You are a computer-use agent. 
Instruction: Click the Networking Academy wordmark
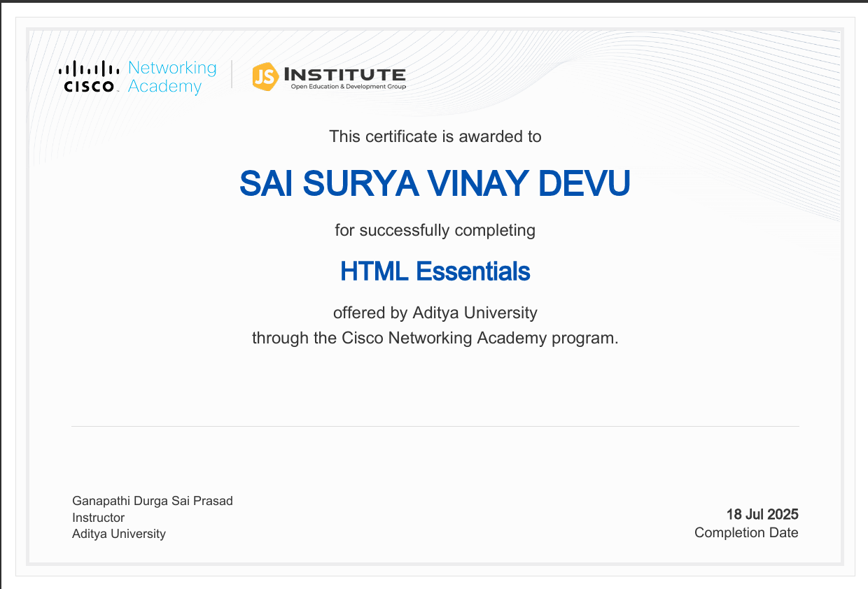[x=172, y=77]
